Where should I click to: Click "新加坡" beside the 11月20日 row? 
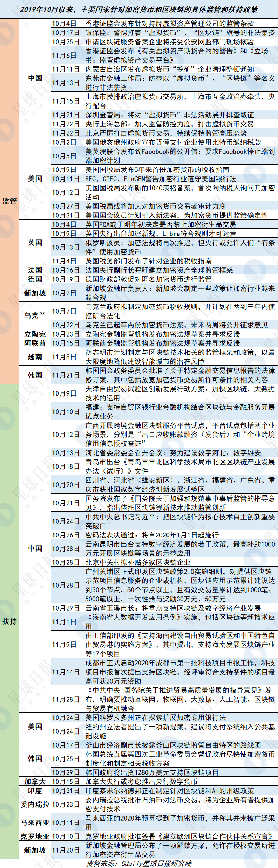pos(35,850)
